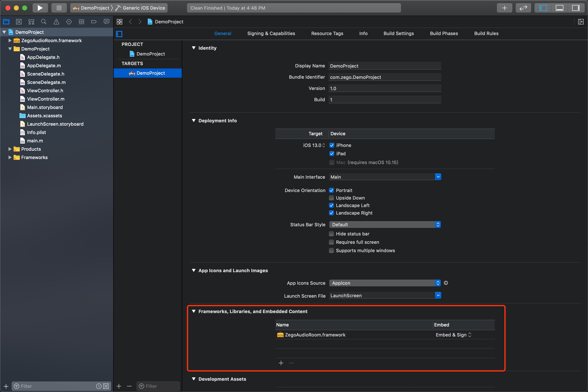The image size is (588, 392).
Task: Open the Build Phases tab
Action: tap(444, 33)
